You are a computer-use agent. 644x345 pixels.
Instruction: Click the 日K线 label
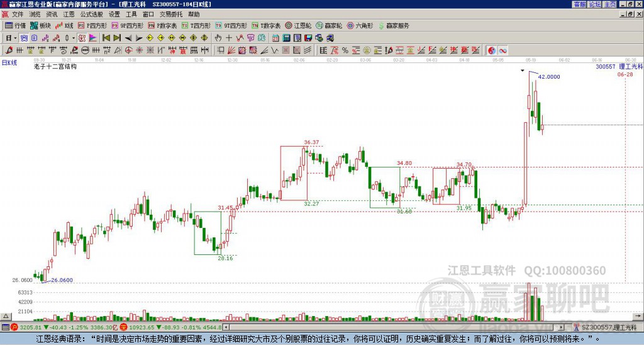[9, 63]
